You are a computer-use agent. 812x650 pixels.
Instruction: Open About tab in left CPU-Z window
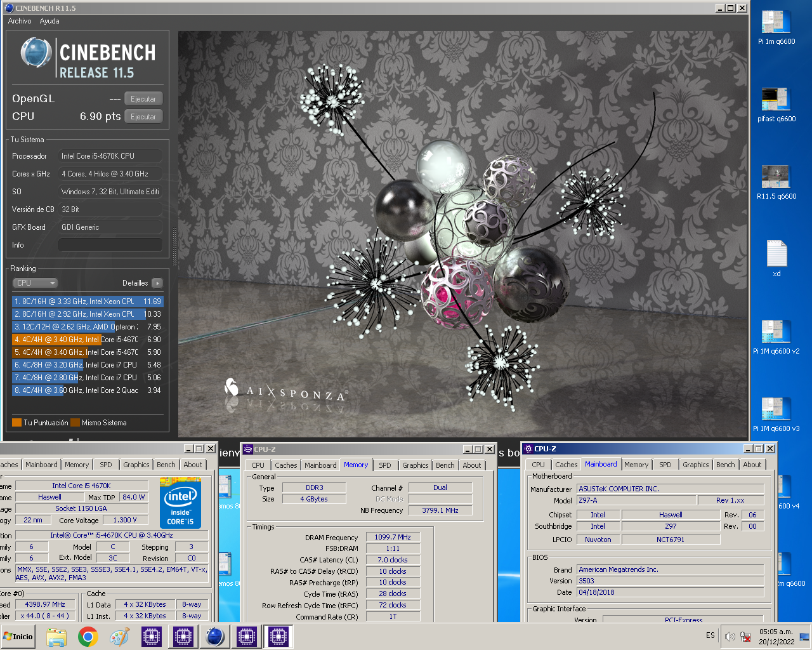point(193,465)
